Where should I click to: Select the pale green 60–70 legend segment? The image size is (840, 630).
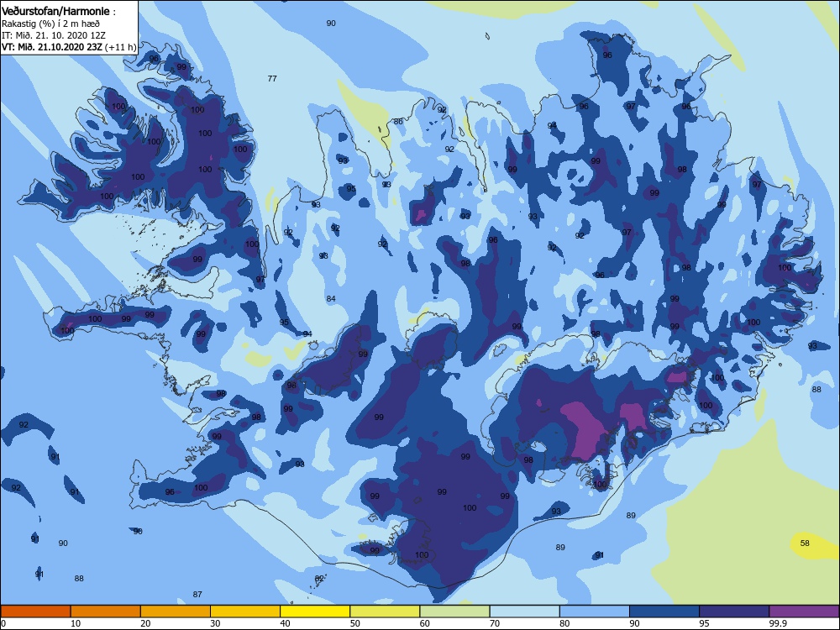click(x=454, y=612)
